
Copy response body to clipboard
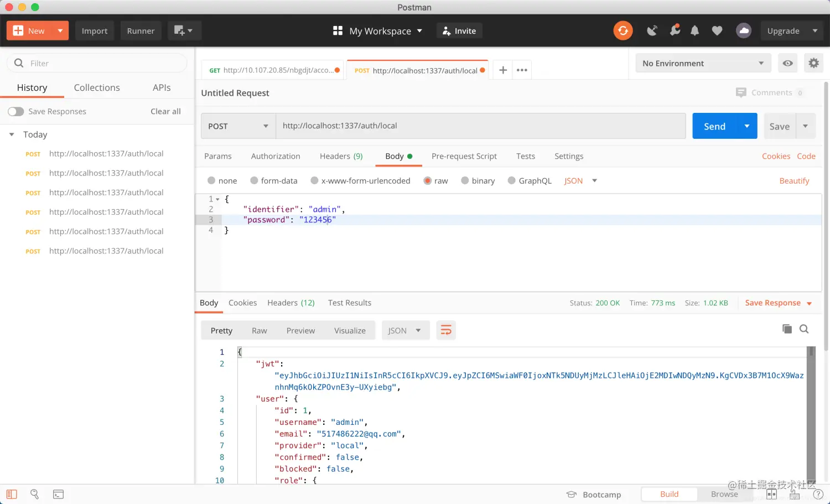[x=787, y=329]
